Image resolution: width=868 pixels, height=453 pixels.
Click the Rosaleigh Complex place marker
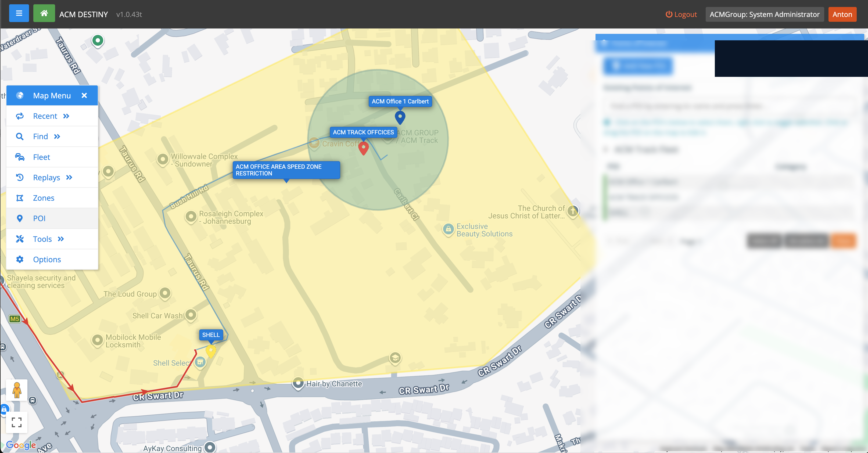pos(191,216)
